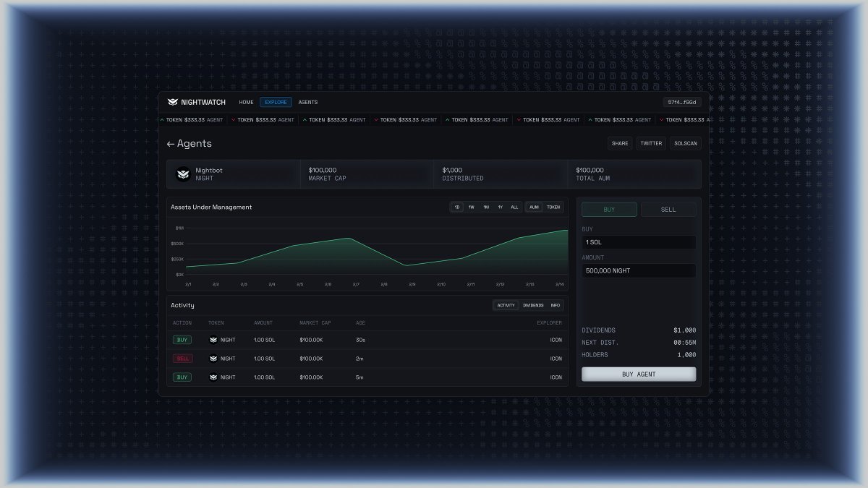This screenshot has width=868, height=488.
Task: Click the AMOUNT column header
Action: tap(263, 323)
